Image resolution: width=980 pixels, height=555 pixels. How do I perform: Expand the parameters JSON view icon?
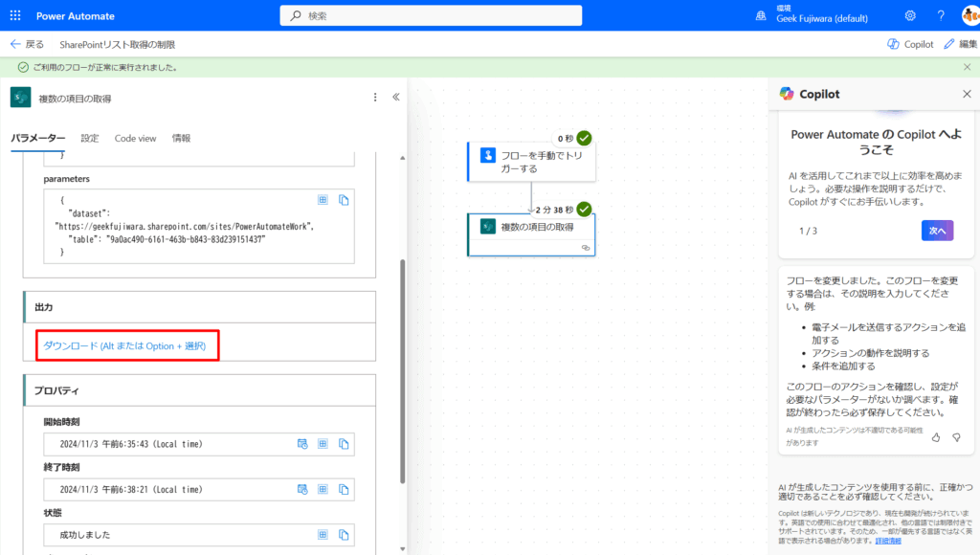pyautogui.click(x=323, y=200)
